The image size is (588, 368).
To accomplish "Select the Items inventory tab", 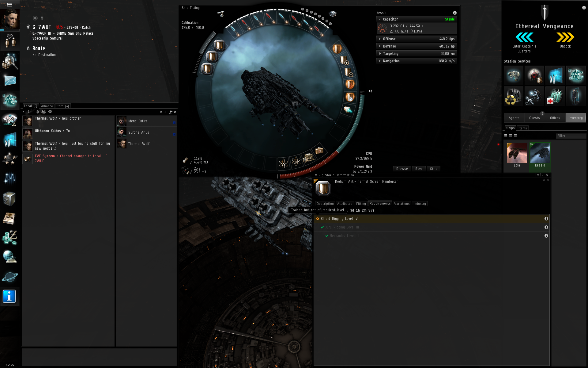I will point(522,128).
